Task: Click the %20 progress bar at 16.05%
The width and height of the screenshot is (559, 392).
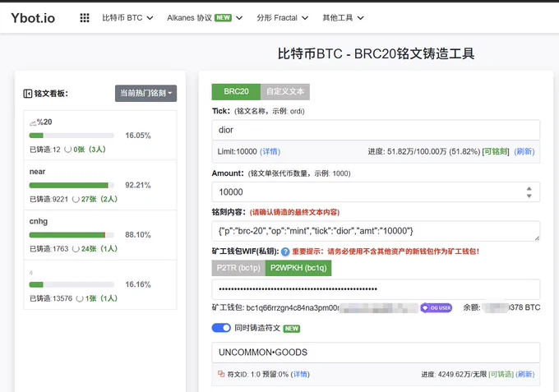Action: [x=72, y=136]
